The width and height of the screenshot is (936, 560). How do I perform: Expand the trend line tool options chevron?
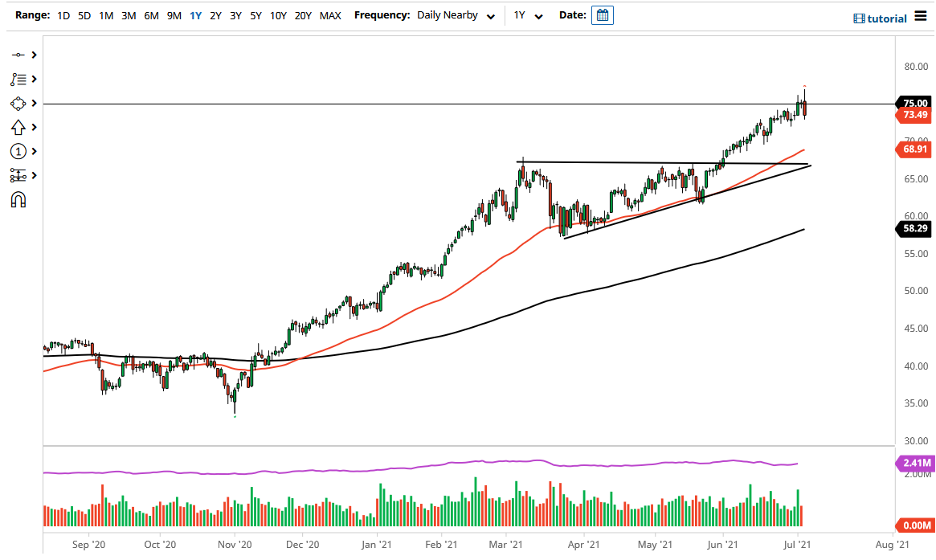click(x=33, y=55)
